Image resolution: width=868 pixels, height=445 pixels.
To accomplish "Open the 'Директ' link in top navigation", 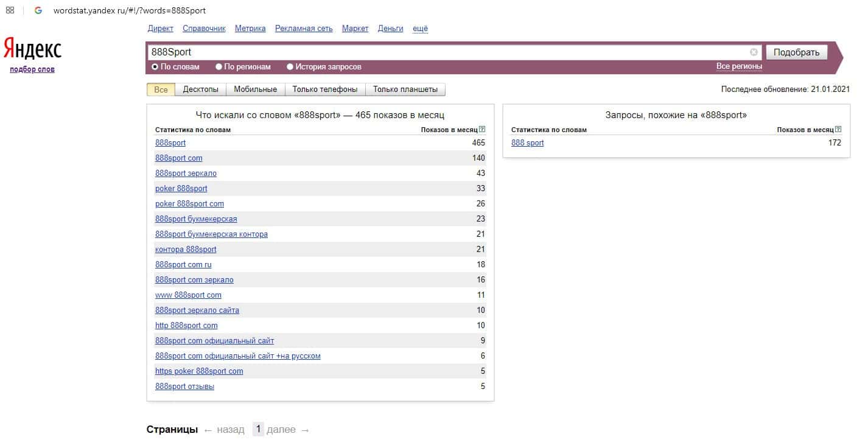I will pos(160,29).
